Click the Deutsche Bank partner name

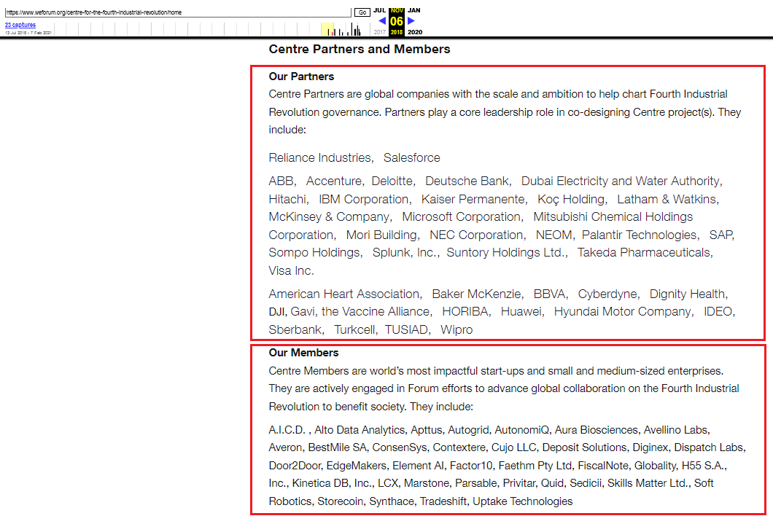tap(467, 181)
